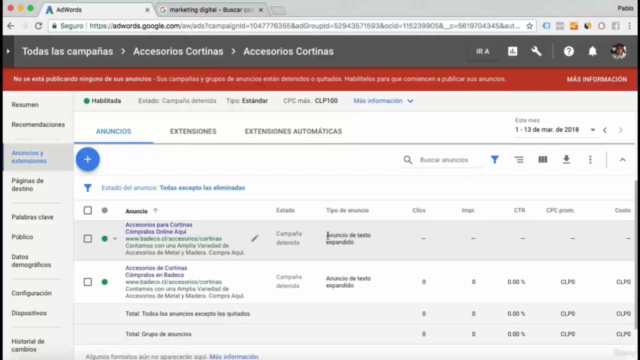Viewport: 640px width, 360px height.
Task: Open Recomendaciones in the sidebar
Action: 38,124
